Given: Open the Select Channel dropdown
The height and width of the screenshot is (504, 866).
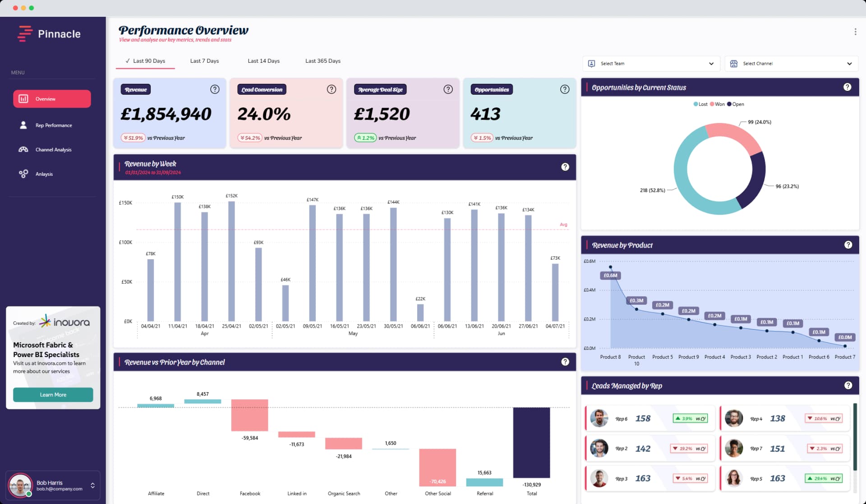Looking at the screenshot, I should point(791,63).
